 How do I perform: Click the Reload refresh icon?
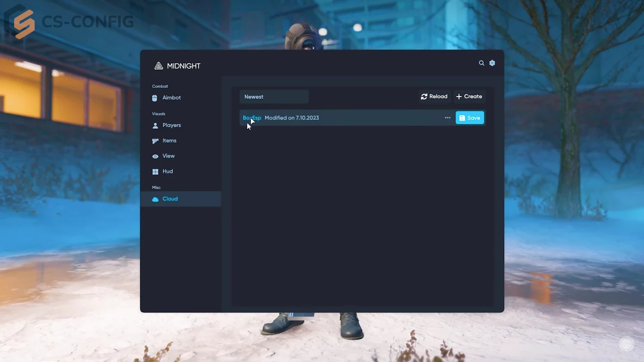coord(423,96)
